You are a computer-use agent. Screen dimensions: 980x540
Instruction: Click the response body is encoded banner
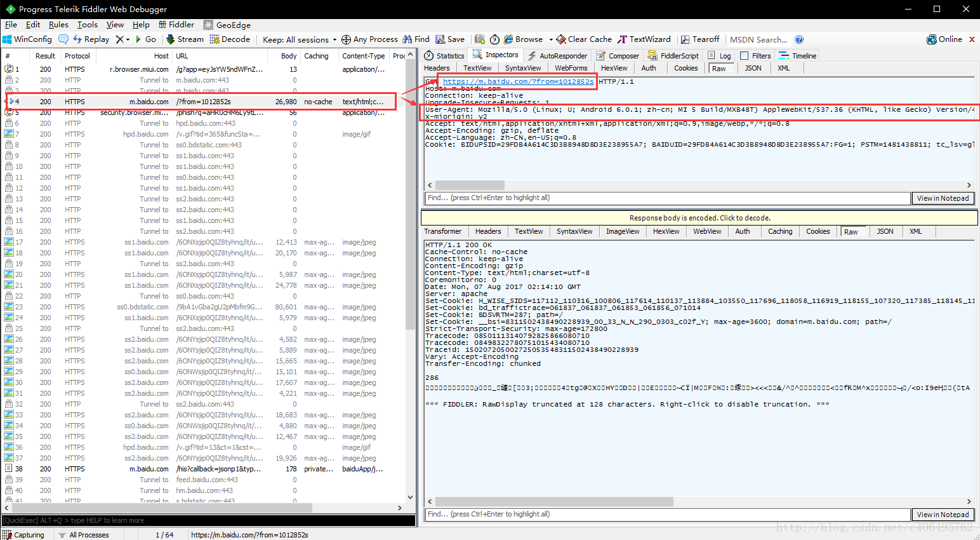click(x=699, y=218)
